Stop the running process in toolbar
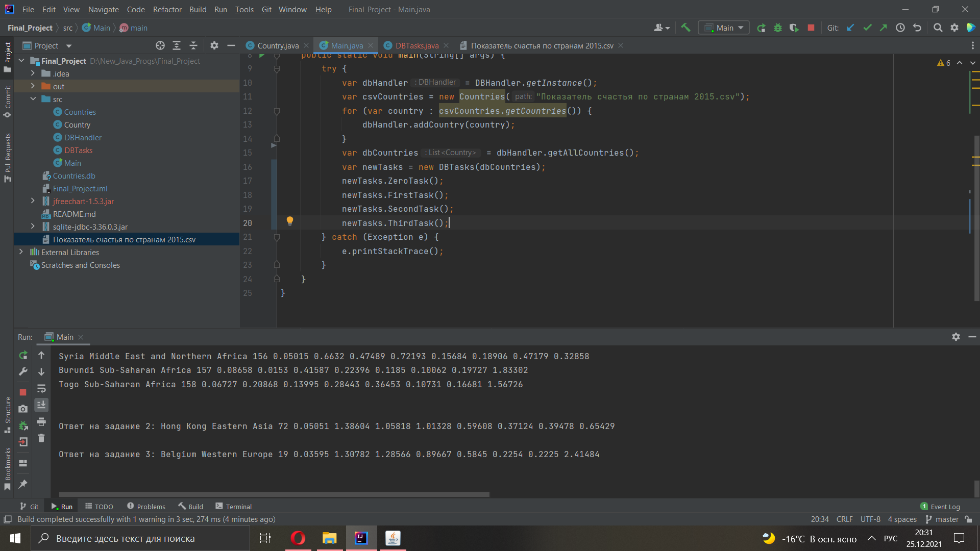The height and width of the screenshot is (551, 980). tap(811, 28)
